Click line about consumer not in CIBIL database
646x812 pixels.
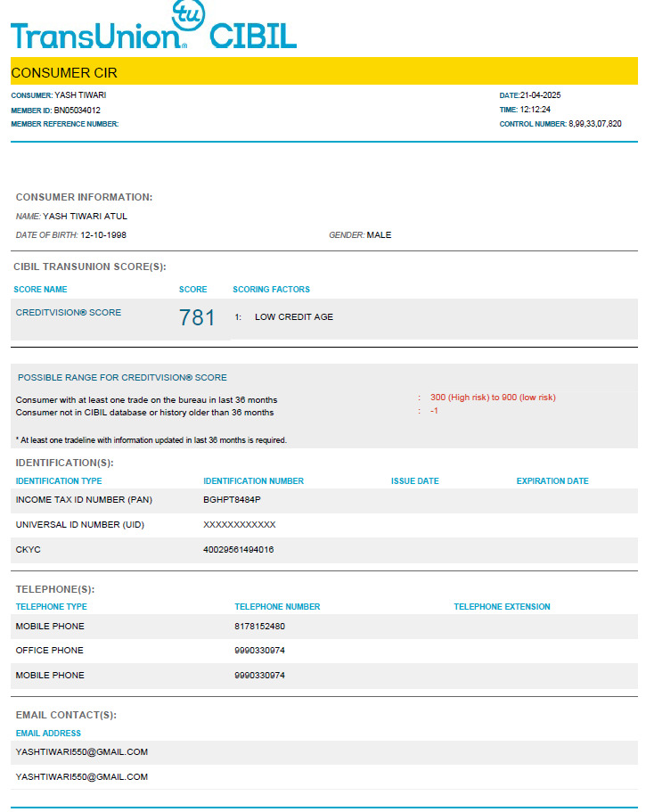click(x=145, y=413)
